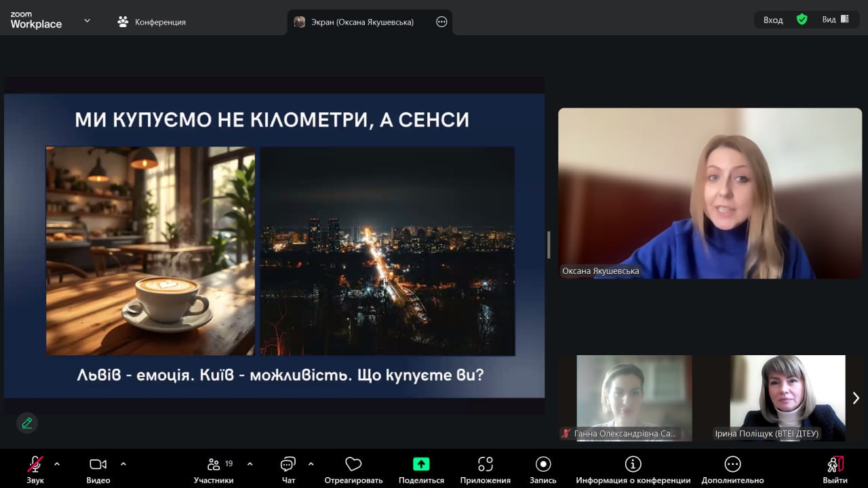Open the Приложения apps icon
Screen dimensions: 868x488
[x=485, y=465]
